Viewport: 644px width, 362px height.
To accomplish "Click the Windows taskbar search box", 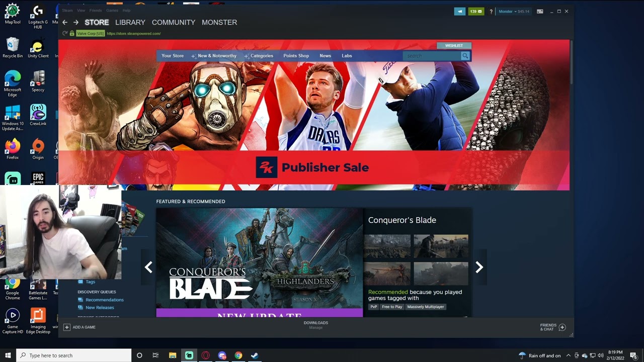I will pyautogui.click(x=74, y=355).
